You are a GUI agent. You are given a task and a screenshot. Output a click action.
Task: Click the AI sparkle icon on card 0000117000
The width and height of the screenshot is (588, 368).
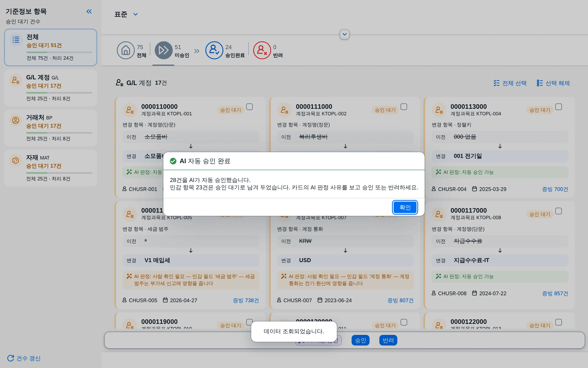click(438, 276)
